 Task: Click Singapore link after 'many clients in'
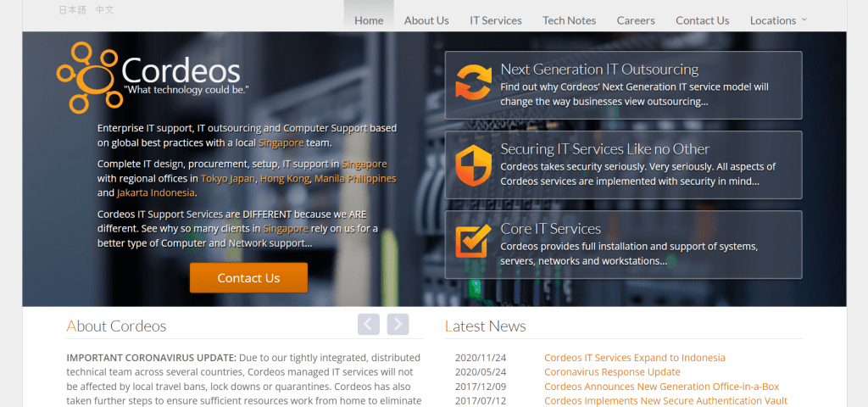[286, 229]
